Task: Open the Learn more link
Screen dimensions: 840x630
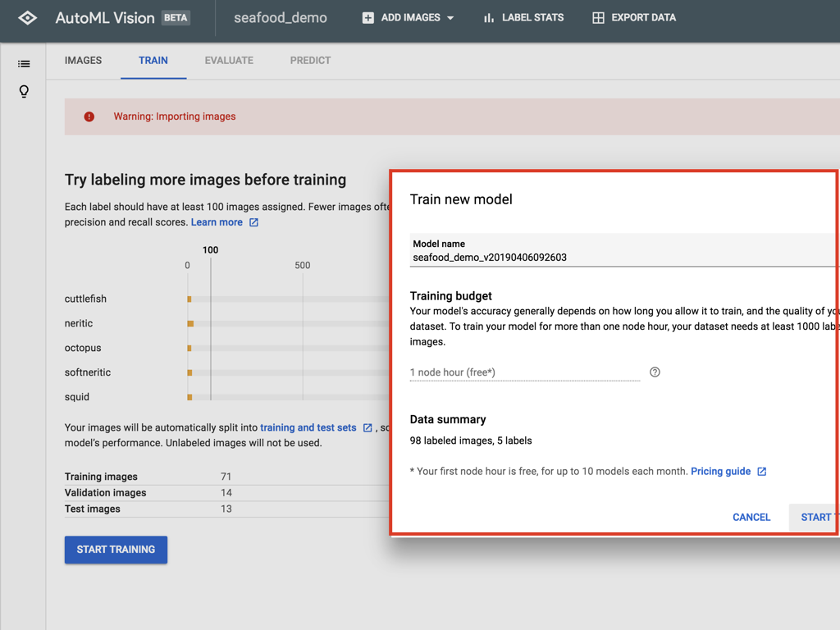Action: [x=217, y=222]
